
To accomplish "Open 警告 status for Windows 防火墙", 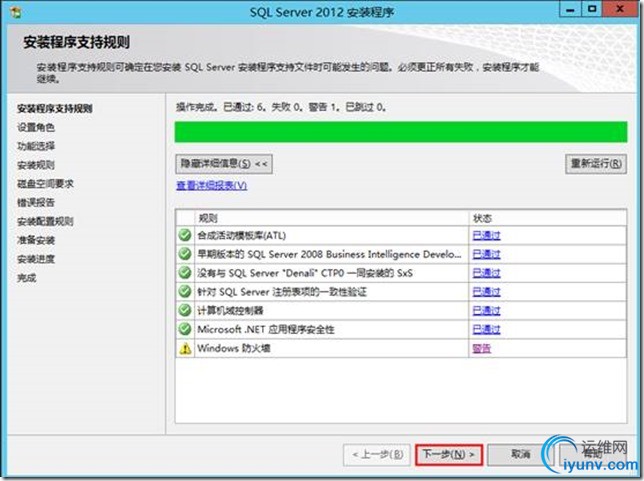I will coord(482,348).
